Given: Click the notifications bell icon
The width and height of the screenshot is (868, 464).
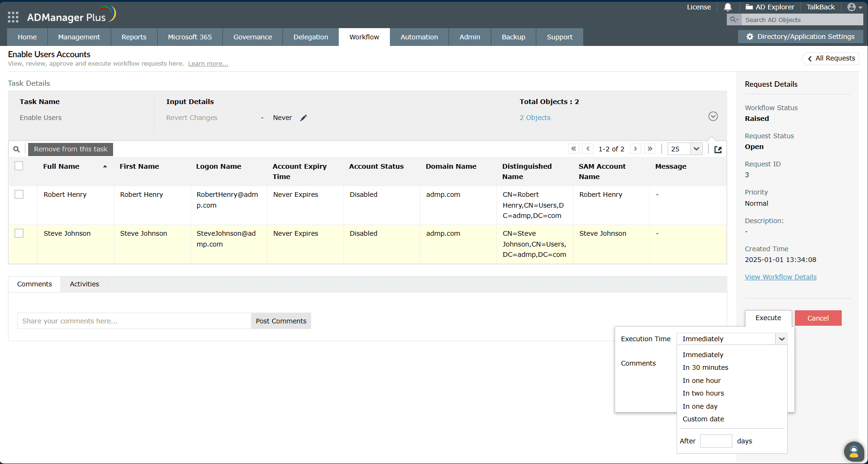Looking at the screenshot, I should 728,7.
